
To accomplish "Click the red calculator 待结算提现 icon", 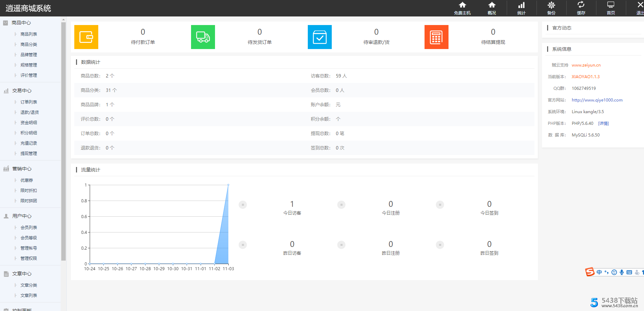I will pyautogui.click(x=437, y=37).
